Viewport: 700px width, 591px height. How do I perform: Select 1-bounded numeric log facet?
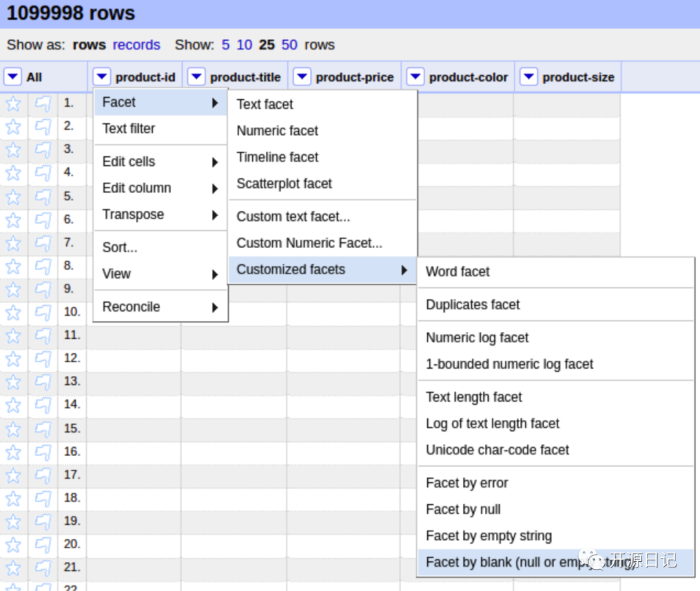tap(556, 364)
